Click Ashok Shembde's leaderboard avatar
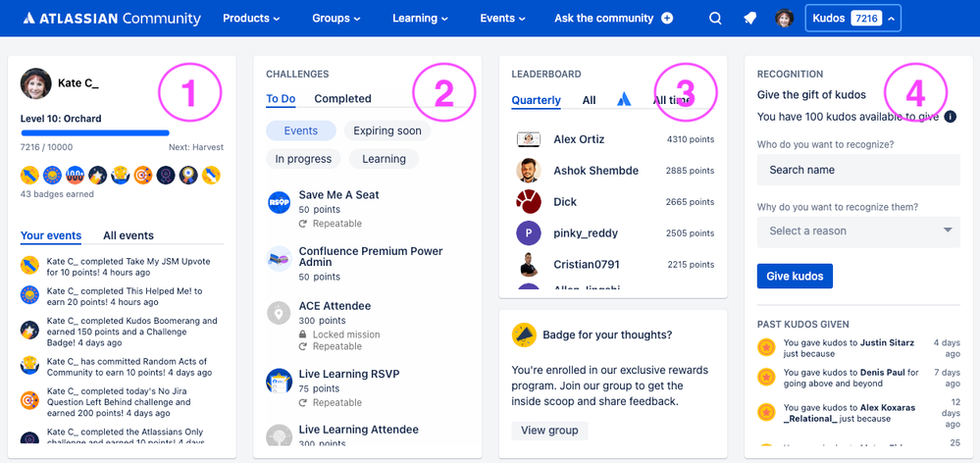Viewport: 980px width, 463px height. 529,170
